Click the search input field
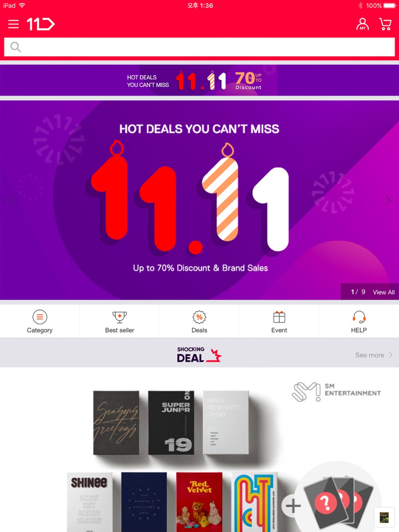 coord(199,47)
